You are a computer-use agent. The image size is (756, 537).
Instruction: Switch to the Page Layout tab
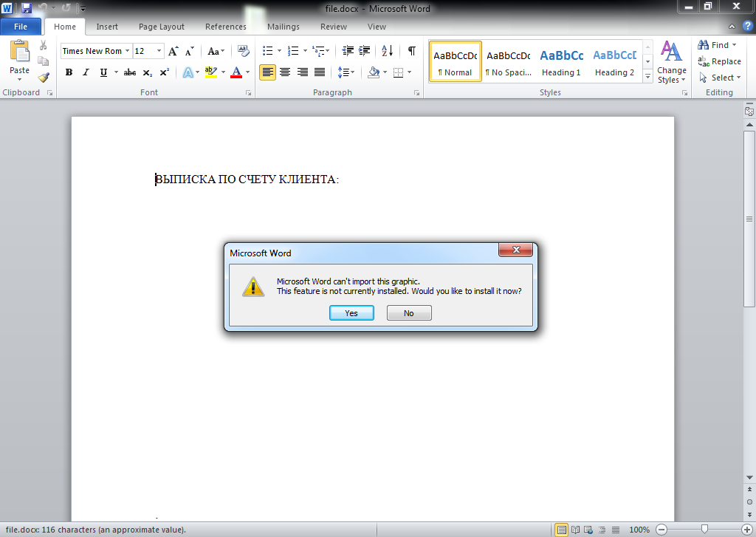162,27
